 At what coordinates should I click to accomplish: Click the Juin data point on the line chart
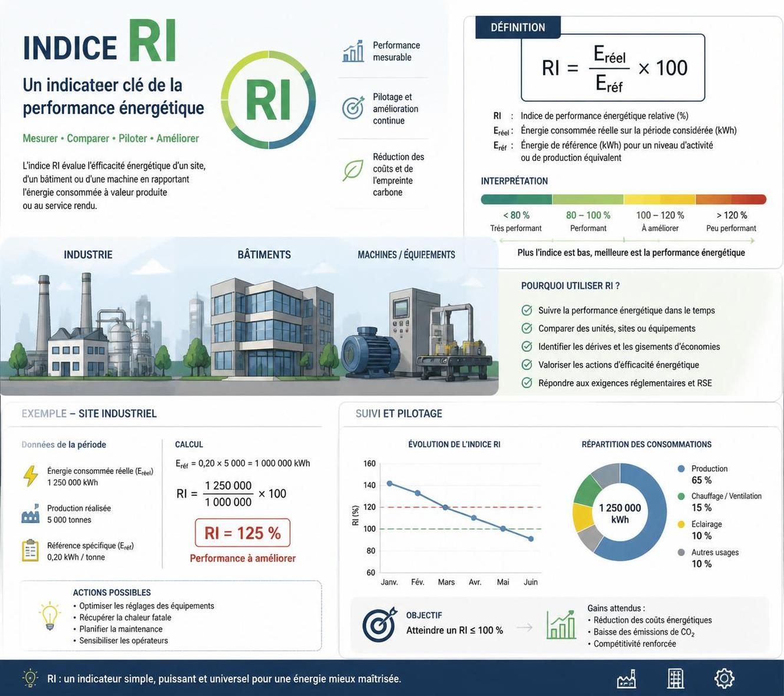(531, 539)
